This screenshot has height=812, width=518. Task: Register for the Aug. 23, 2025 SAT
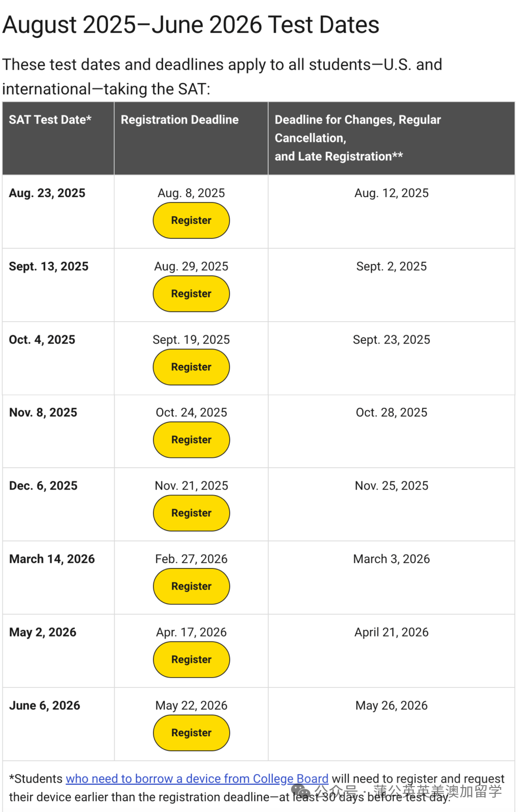click(x=191, y=220)
